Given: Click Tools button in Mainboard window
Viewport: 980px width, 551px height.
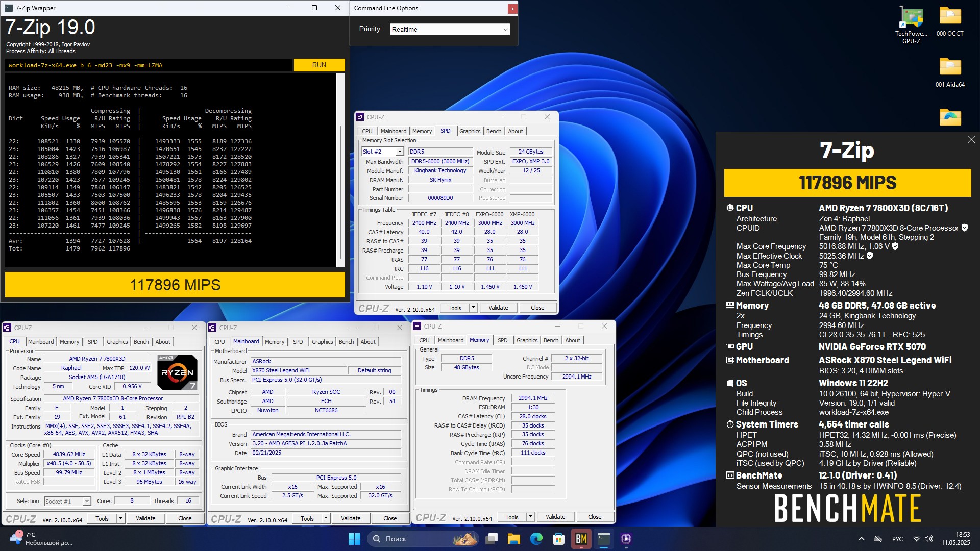Looking at the screenshot, I should click(x=307, y=518).
